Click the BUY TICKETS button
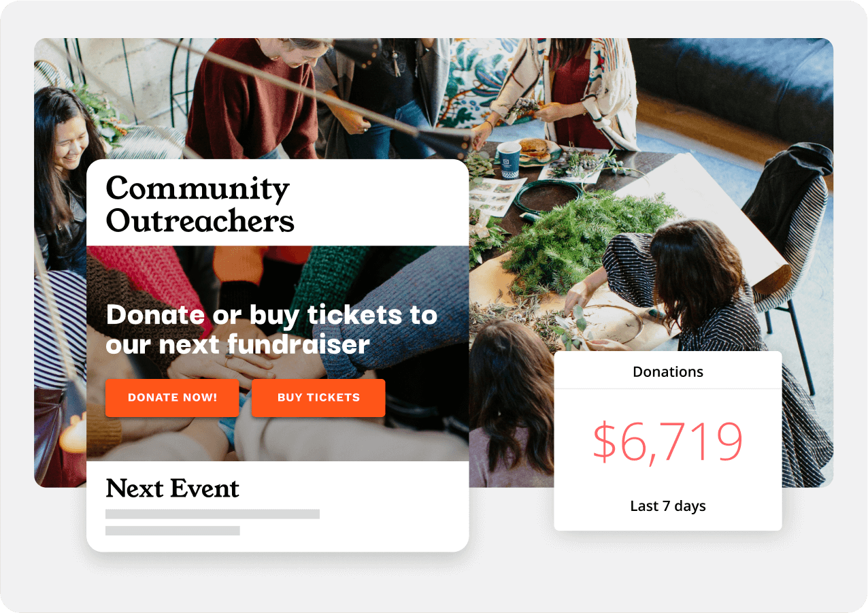This screenshot has height=613, width=868. (x=318, y=398)
